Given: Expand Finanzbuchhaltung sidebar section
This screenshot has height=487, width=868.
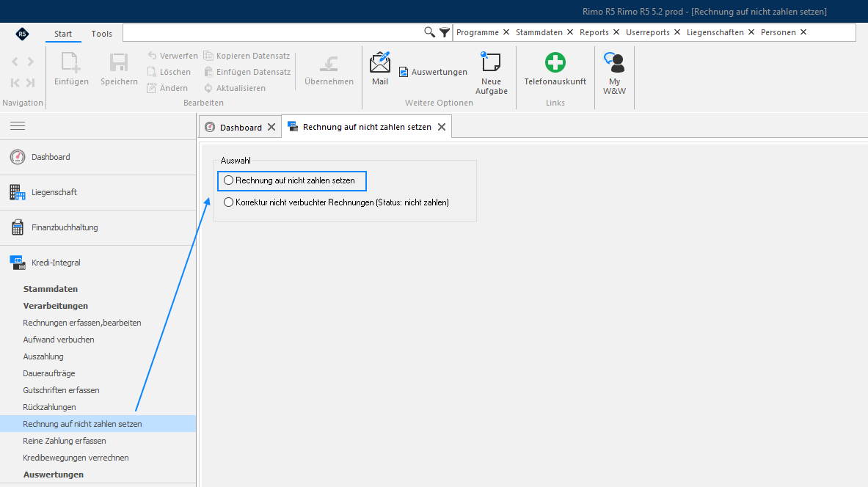Looking at the screenshot, I should (98, 227).
